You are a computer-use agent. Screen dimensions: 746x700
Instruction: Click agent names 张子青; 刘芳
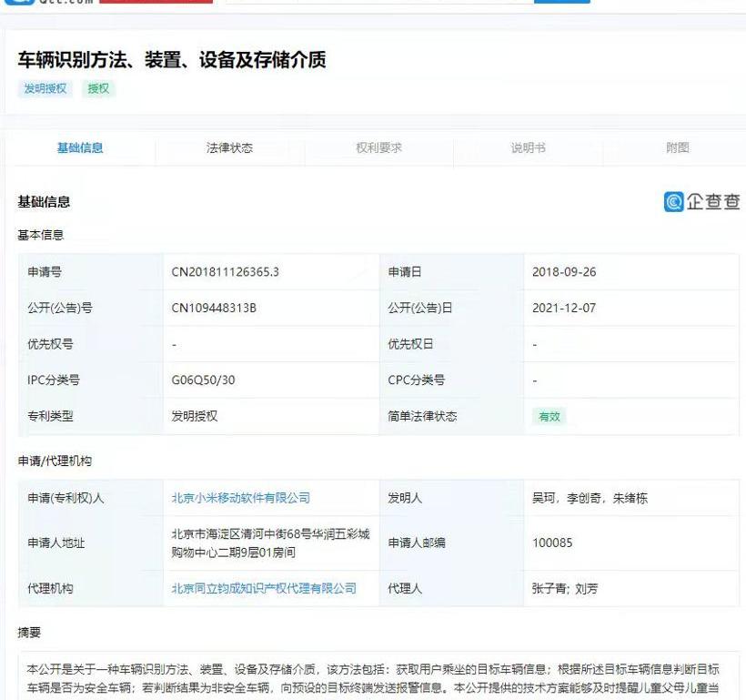click(x=565, y=589)
